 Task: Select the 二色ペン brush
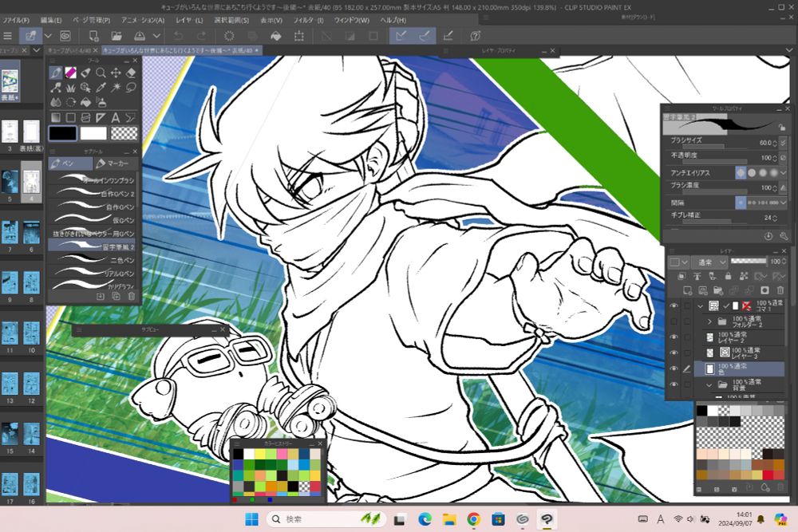(x=92, y=260)
